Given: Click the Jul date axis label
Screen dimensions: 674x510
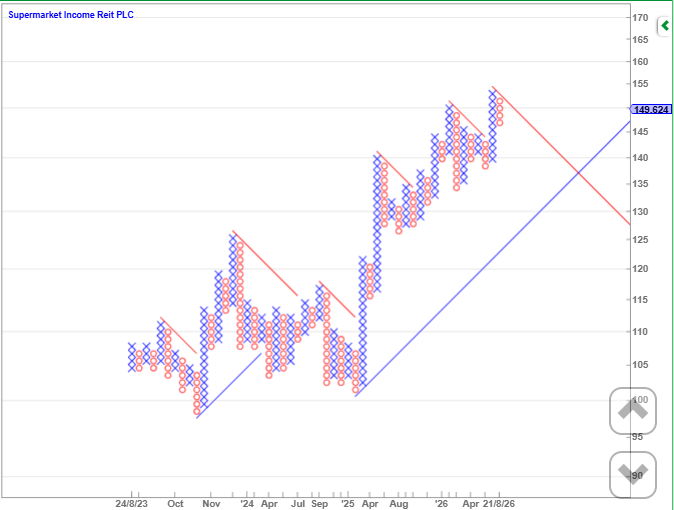Looking at the screenshot, I should point(298,504).
